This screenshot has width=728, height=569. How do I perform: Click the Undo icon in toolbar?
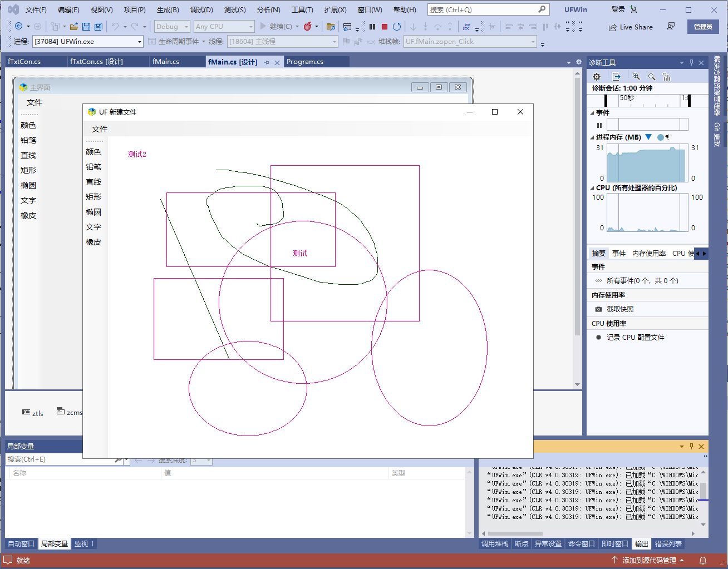(x=115, y=26)
